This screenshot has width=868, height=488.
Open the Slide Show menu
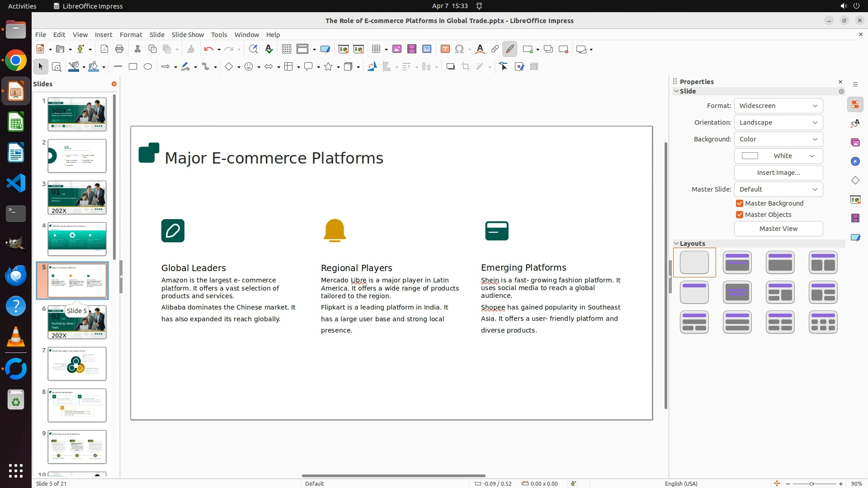[x=187, y=35]
